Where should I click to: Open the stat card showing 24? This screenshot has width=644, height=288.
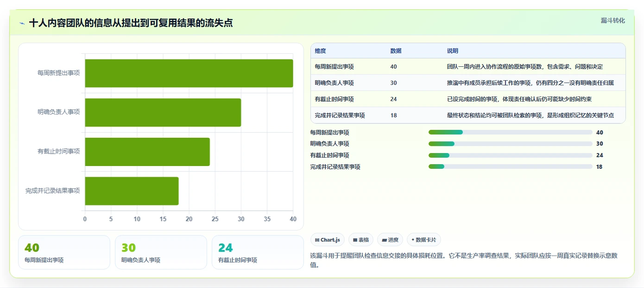coord(258,252)
